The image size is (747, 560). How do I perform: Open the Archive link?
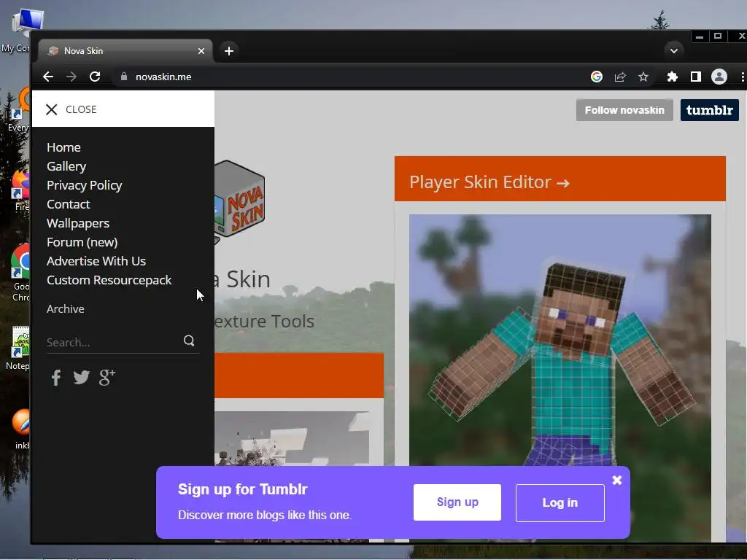tap(65, 309)
